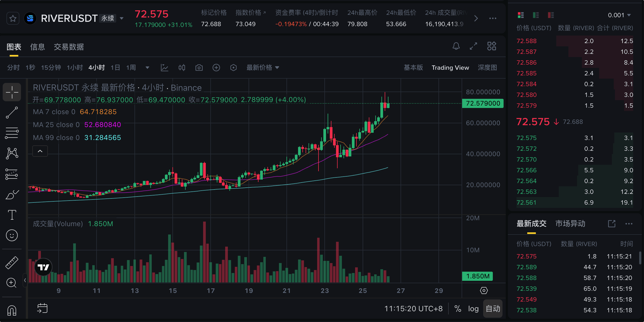Open the 市场异动 tab
644x322 pixels.
coord(570,223)
